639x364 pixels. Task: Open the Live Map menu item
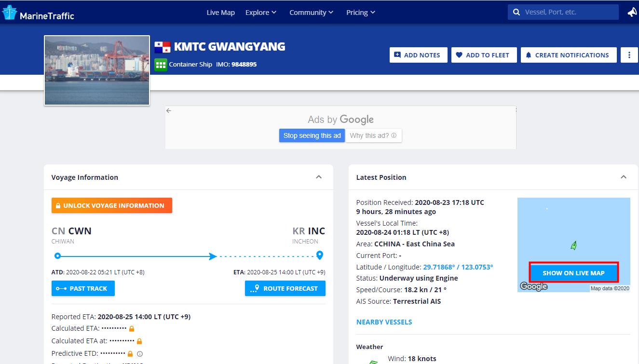pos(220,13)
